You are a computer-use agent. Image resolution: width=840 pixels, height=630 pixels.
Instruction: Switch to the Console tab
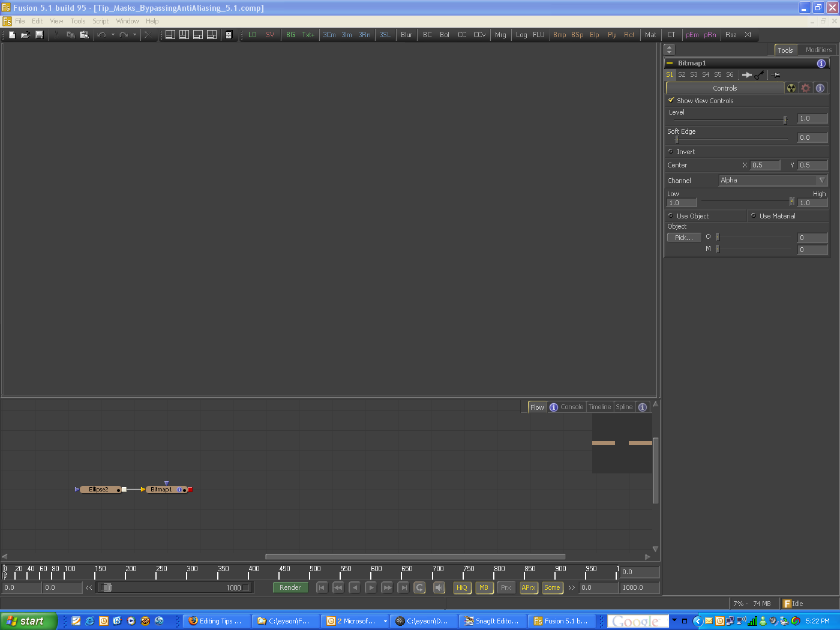tap(572, 407)
